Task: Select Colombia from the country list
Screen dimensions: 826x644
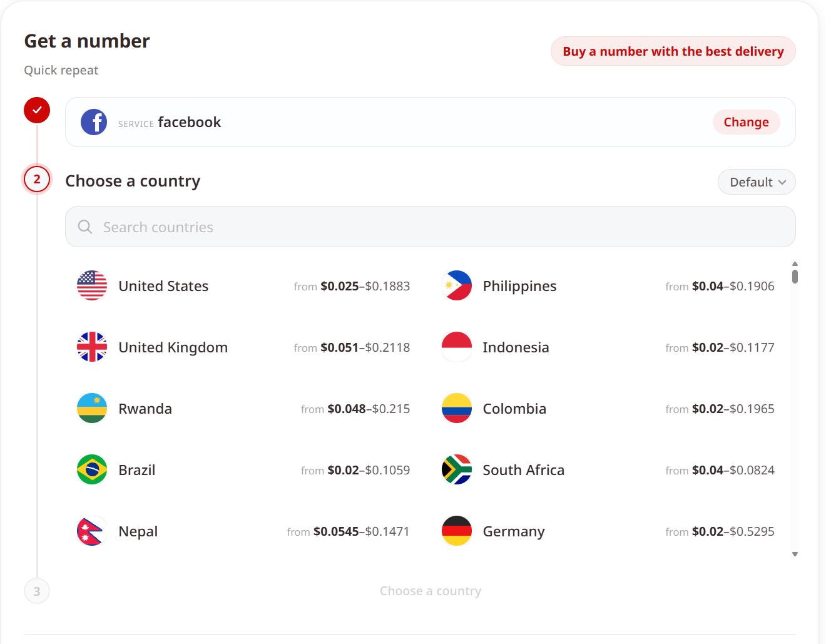Action: 608,408
